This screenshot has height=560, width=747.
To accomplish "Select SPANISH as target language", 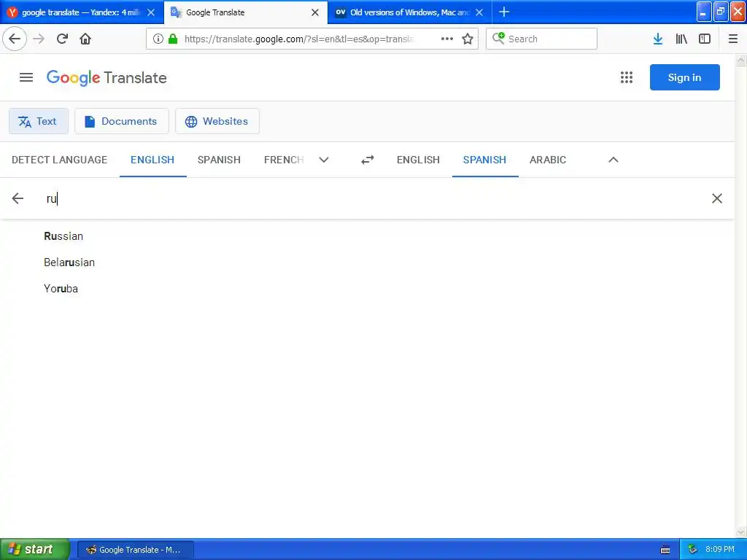I will click(x=485, y=160).
